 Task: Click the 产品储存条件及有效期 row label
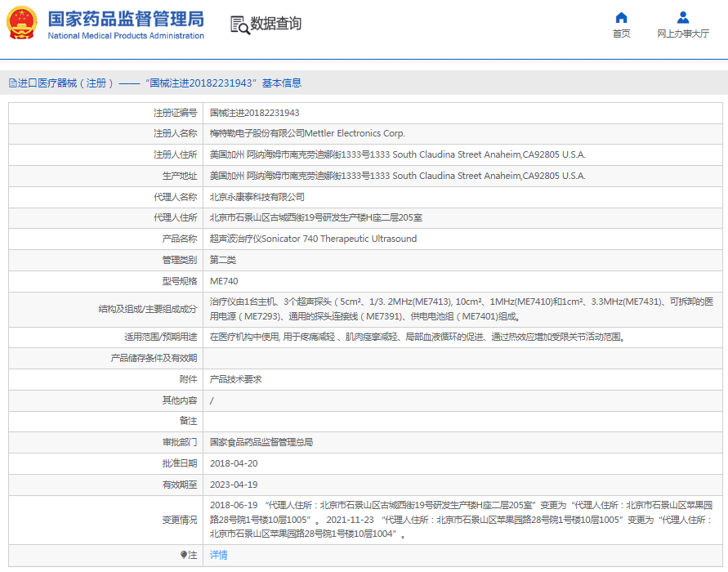pyautogui.click(x=154, y=359)
